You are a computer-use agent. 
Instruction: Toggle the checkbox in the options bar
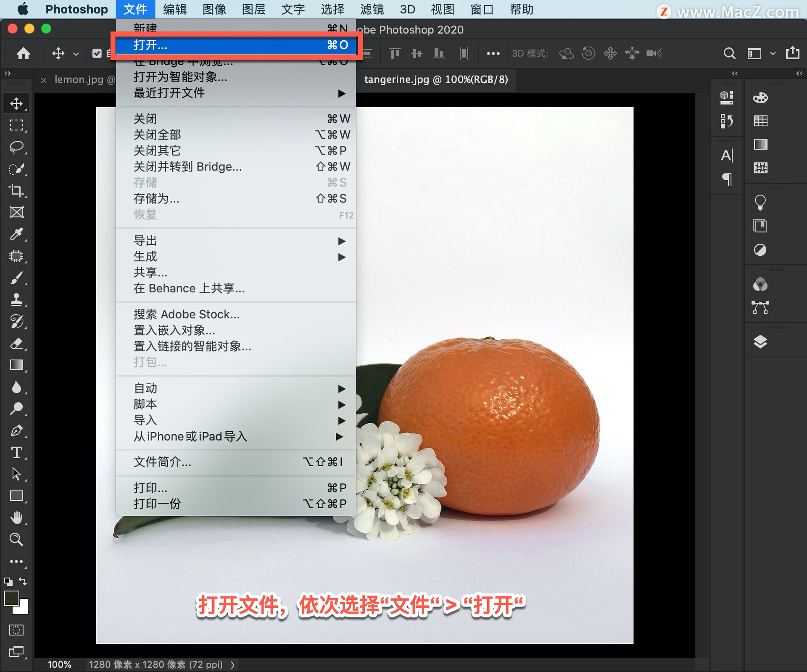pos(97,53)
